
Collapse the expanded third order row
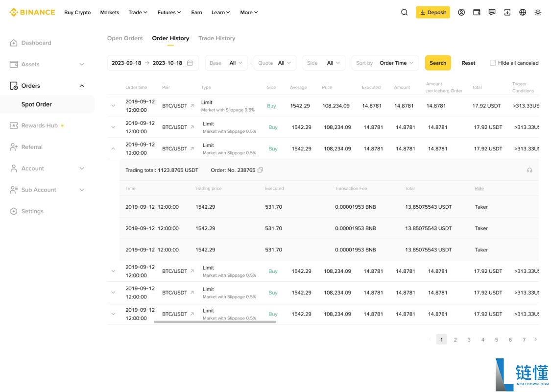click(x=113, y=148)
